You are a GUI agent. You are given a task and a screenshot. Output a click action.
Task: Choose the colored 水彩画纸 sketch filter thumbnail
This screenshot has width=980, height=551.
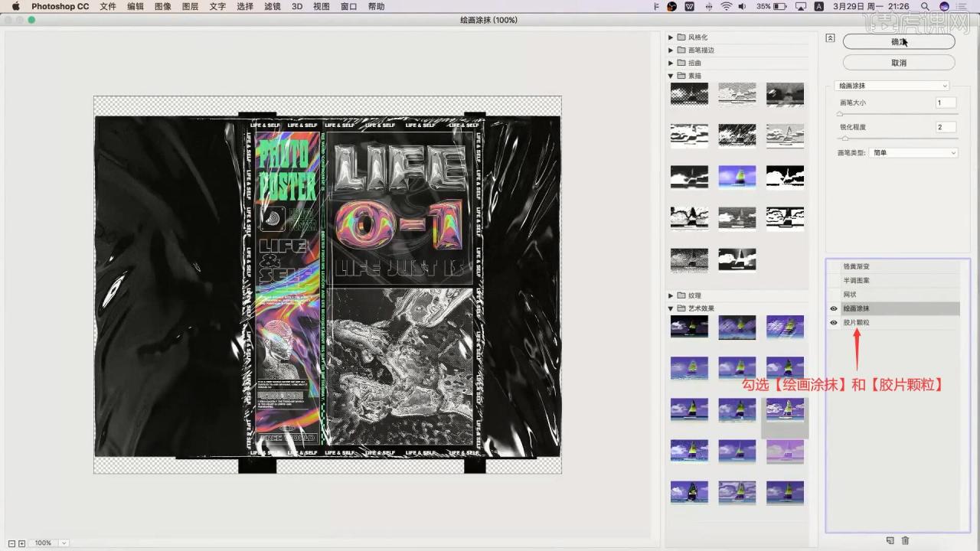click(x=737, y=177)
